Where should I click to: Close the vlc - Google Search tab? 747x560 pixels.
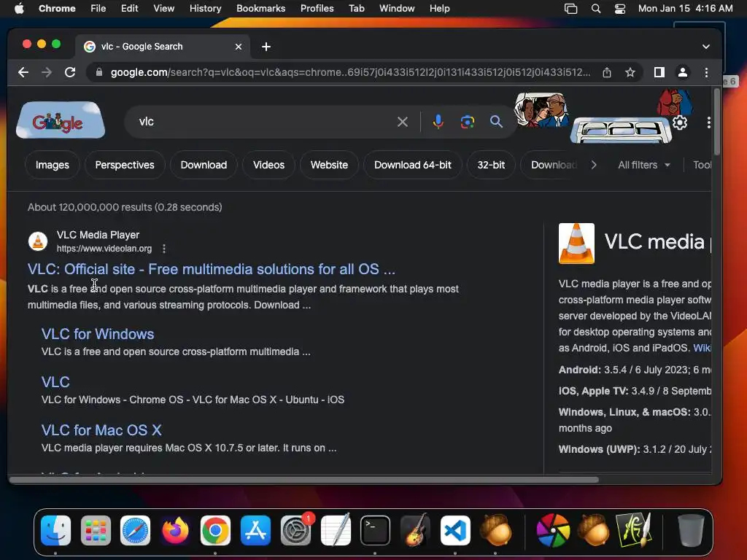pyautogui.click(x=239, y=47)
